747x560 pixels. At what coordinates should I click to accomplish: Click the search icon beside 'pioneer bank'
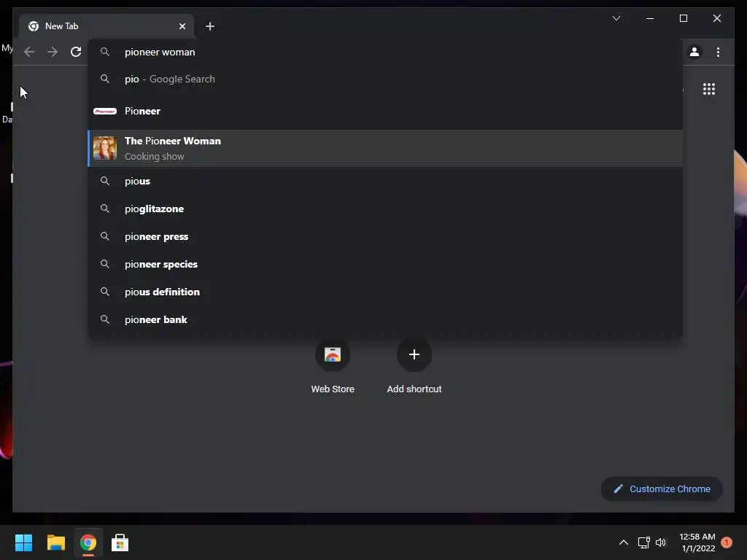click(x=105, y=319)
